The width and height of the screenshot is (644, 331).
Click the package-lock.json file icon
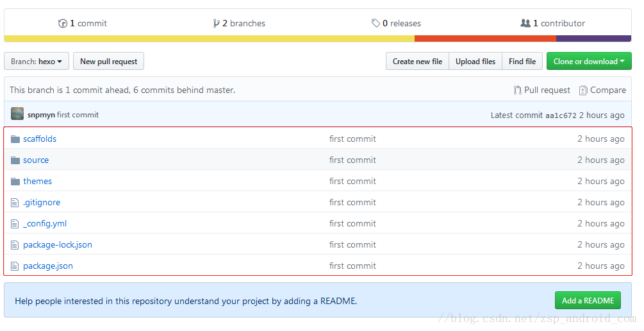[x=15, y=245]
